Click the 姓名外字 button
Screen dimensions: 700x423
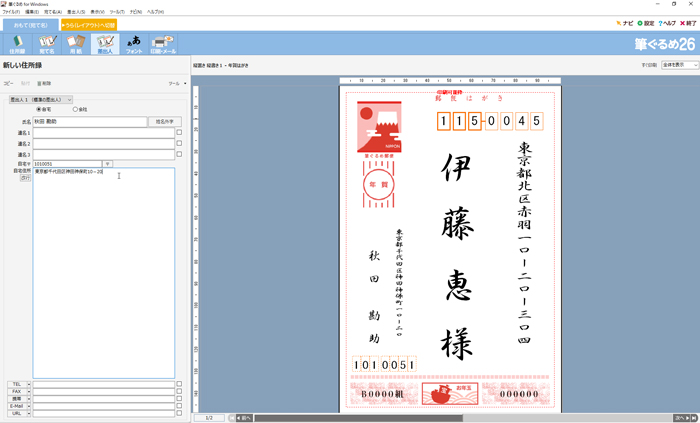pos(164,121)
